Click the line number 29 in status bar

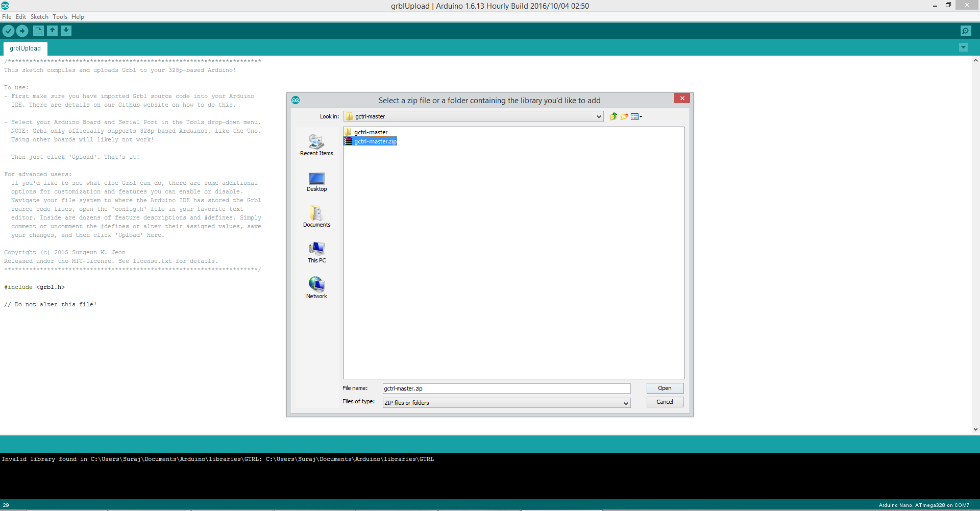pyautogui.click(x=6, y=505)
